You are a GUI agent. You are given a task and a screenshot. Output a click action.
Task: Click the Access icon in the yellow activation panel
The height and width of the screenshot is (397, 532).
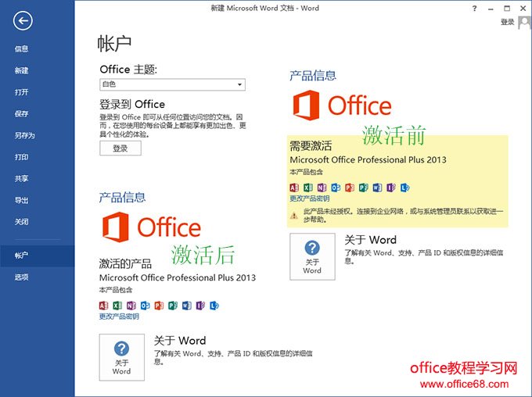click(294, 188)
